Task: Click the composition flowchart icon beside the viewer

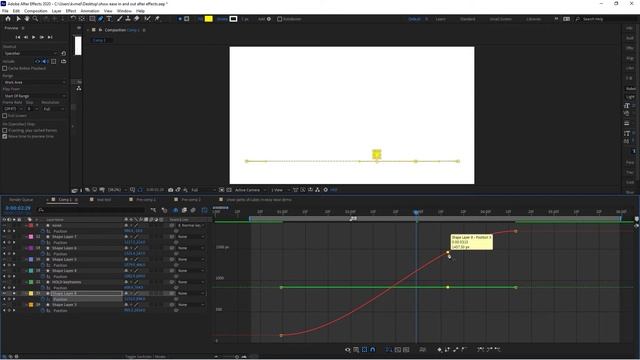Action: click(79, 89)
